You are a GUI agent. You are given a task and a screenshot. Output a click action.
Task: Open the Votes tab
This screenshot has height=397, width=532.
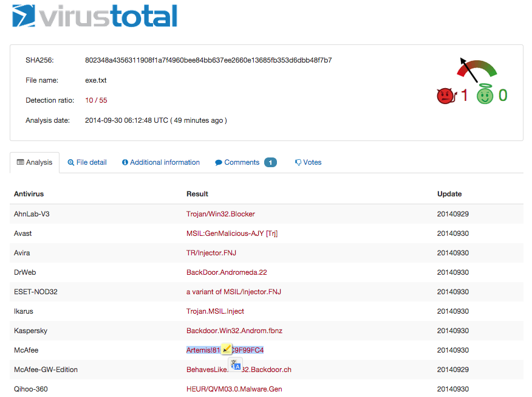point(308,162)
